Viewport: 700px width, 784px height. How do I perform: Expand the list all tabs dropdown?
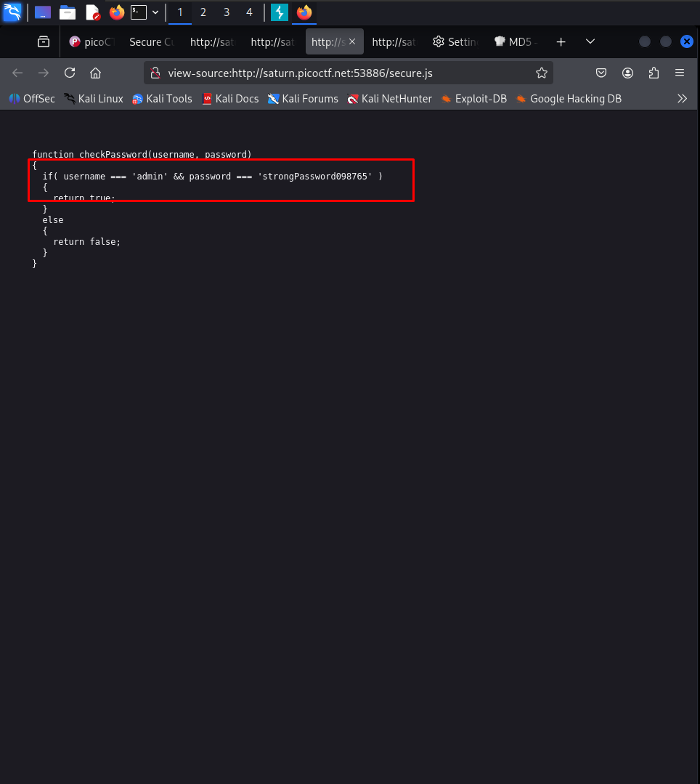coord(590,42)
